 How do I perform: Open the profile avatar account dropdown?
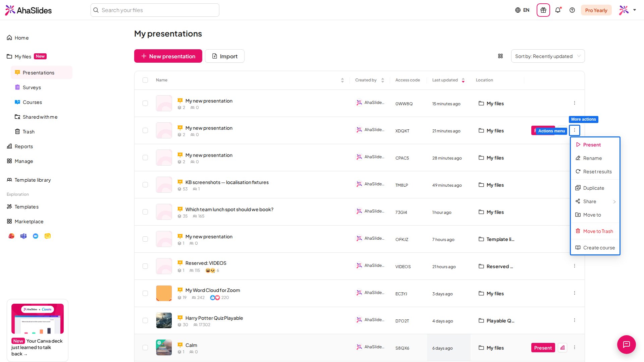coord(628,10)
